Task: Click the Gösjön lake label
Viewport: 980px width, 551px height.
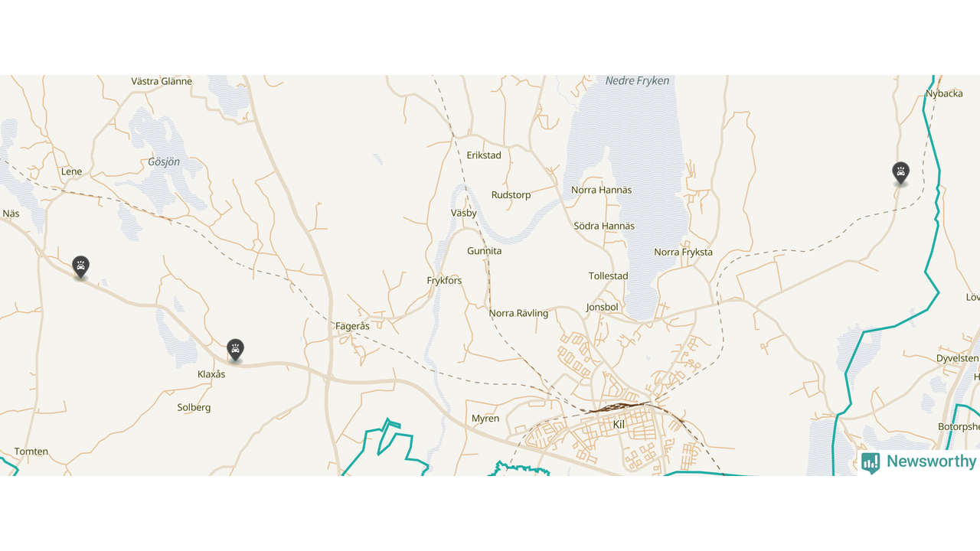Action: pyautogui.click(x=164, y=162)
